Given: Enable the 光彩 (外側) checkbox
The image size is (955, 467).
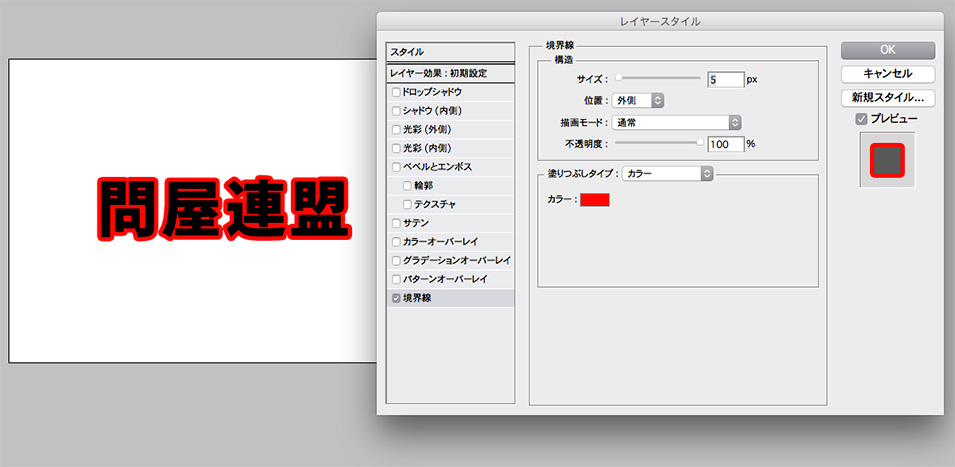Looking at the screenshot, I should tap(396, 130).
